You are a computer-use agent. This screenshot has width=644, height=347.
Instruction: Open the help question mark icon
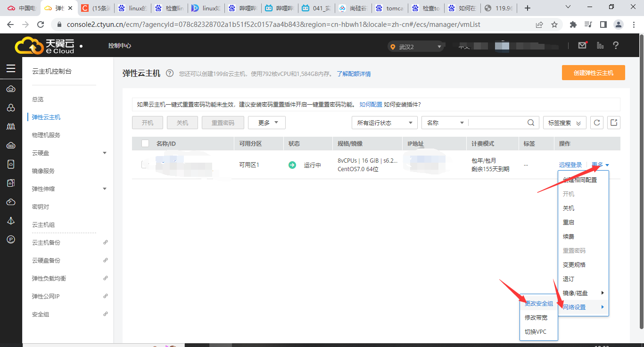pos(616,45)
